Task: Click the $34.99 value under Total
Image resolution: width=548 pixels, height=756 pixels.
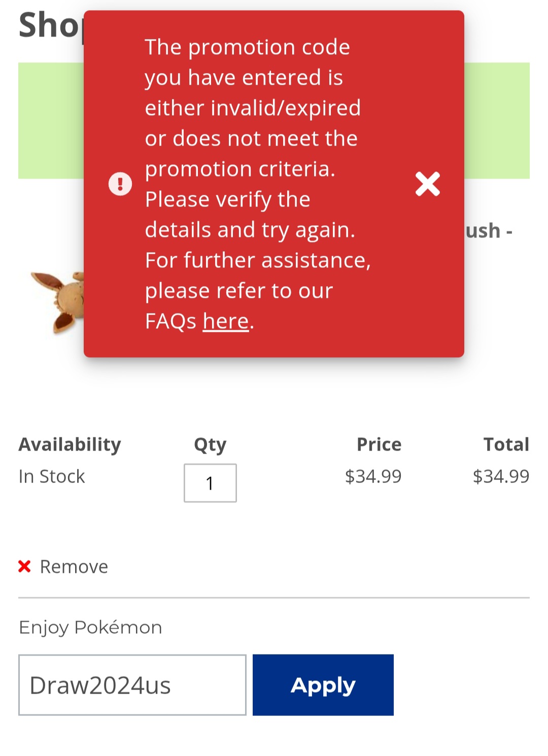Action: (x=501, y=476)
